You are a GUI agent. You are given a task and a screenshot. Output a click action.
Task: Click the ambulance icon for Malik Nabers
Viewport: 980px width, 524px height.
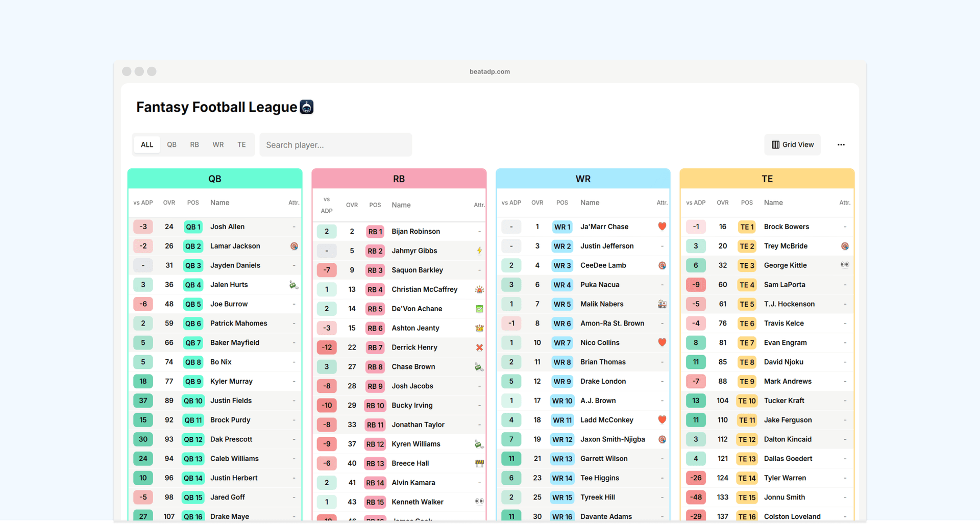pyautogui.click(x=662, y=304)
